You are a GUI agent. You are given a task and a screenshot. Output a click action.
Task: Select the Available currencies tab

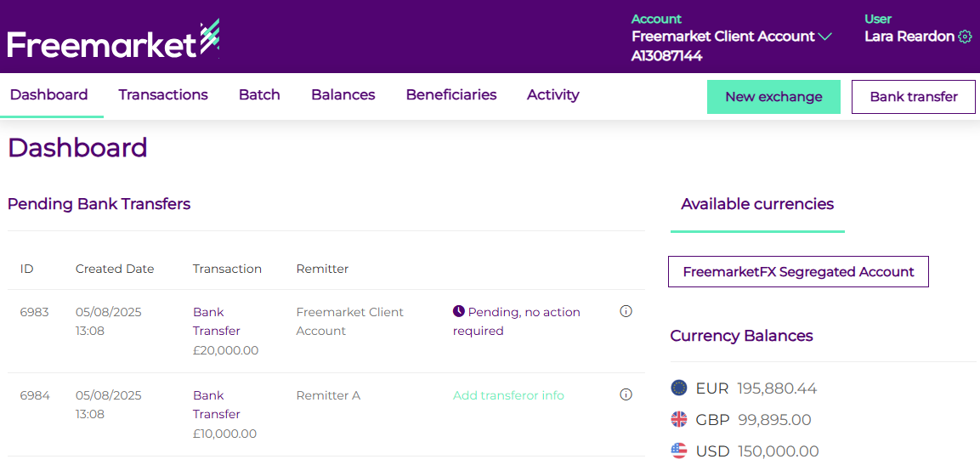[x=757, y=204]
